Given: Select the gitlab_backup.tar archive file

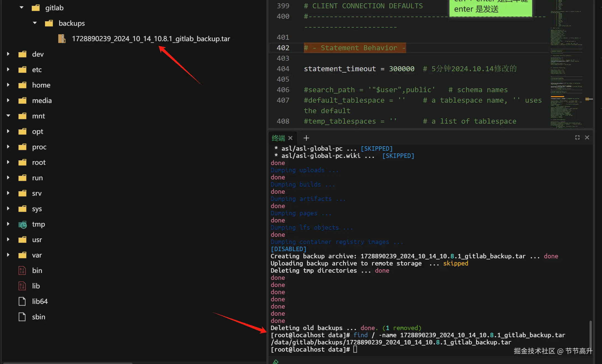Looking at the screenshot, I should (x=151, y=39).
